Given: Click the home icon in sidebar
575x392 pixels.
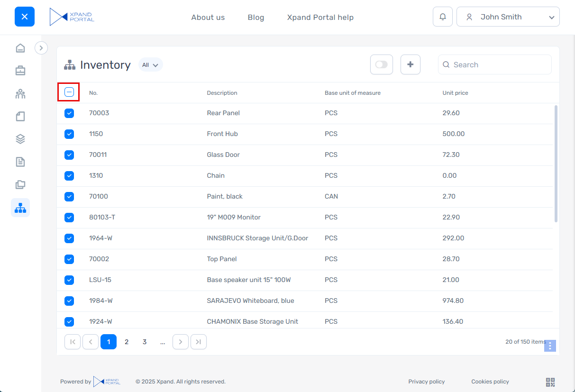Looking at the screenshot, I should pyautogui.click(x=20, y=48).
